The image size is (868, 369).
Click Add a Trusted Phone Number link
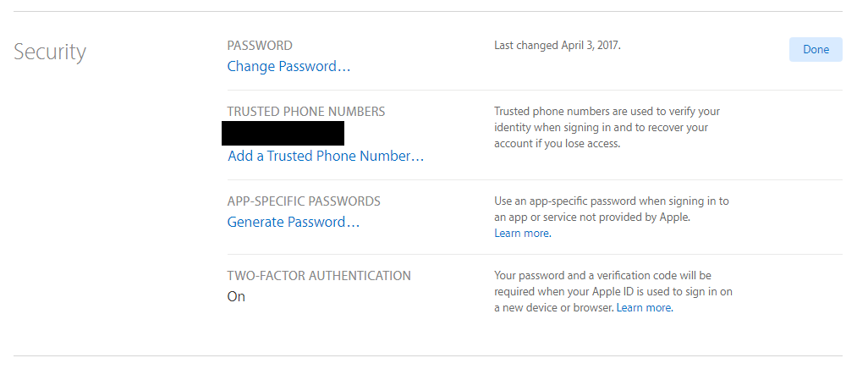point(326,157)
